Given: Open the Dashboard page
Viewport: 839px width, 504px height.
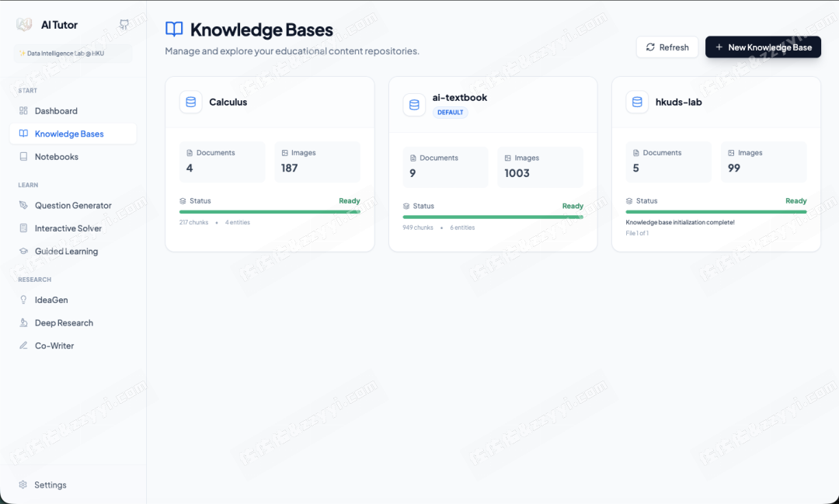Looking at the screenshot, I should (73, 111).
